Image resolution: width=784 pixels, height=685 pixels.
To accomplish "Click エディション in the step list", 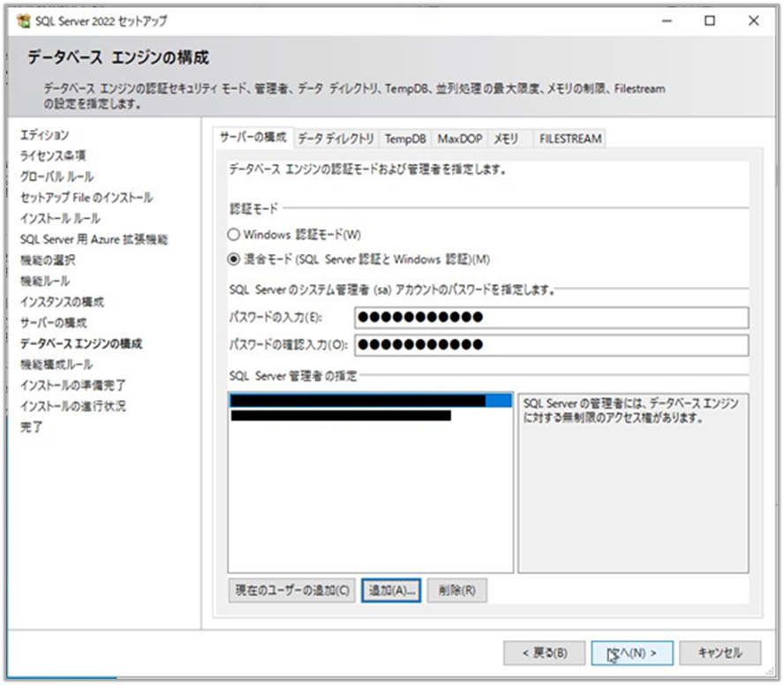I will coord(44,135).
